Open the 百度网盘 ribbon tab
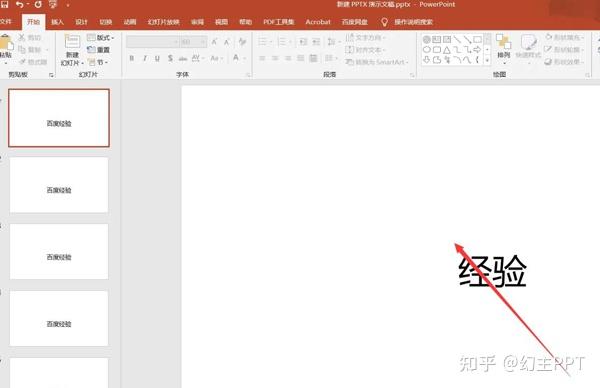This screenshot has height=388, width=600. [355, 22]
